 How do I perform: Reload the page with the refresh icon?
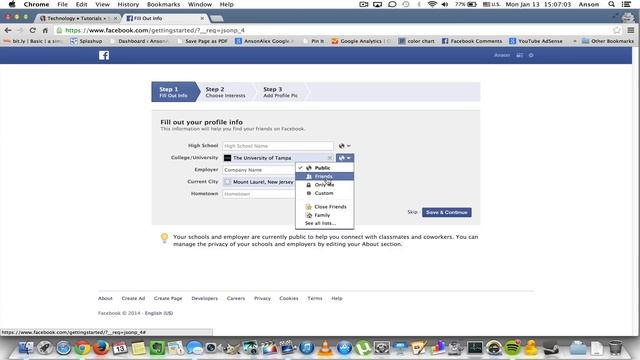(x=32, y=30)
